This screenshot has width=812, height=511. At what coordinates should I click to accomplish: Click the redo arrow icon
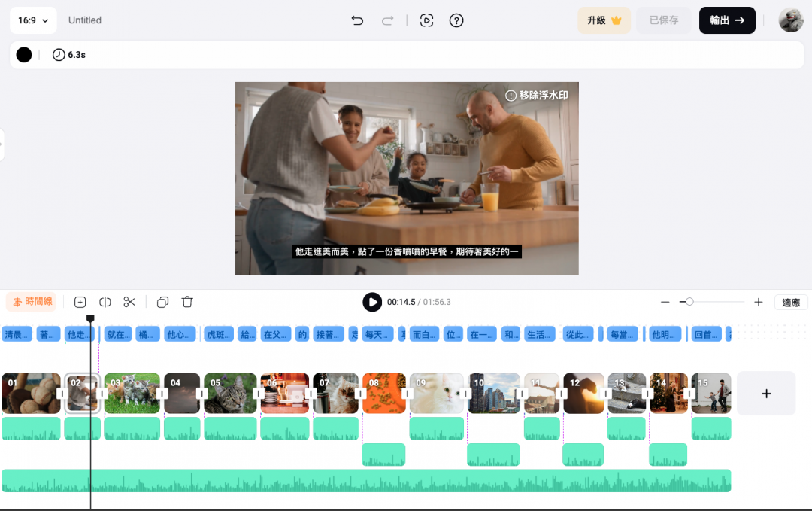387,20
